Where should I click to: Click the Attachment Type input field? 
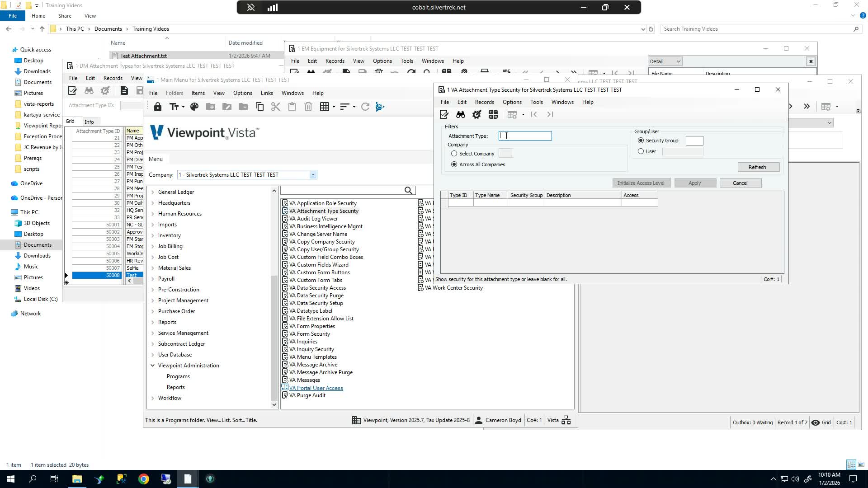point(525,136)
